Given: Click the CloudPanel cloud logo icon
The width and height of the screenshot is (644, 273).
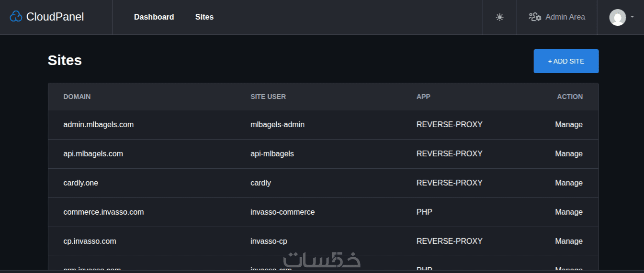Looking at the screenshot, I should (x=16, y=17).
